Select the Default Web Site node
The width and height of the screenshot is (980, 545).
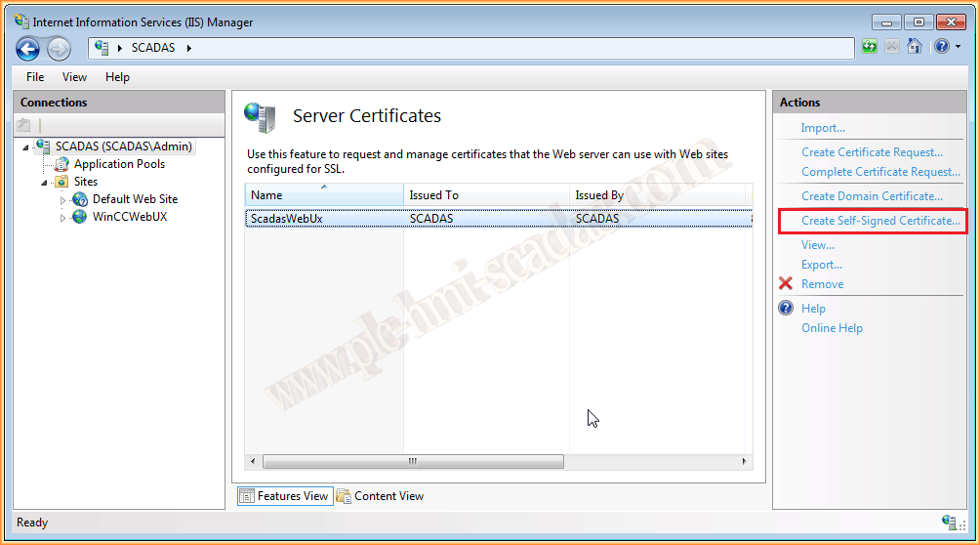pos(135,199)
